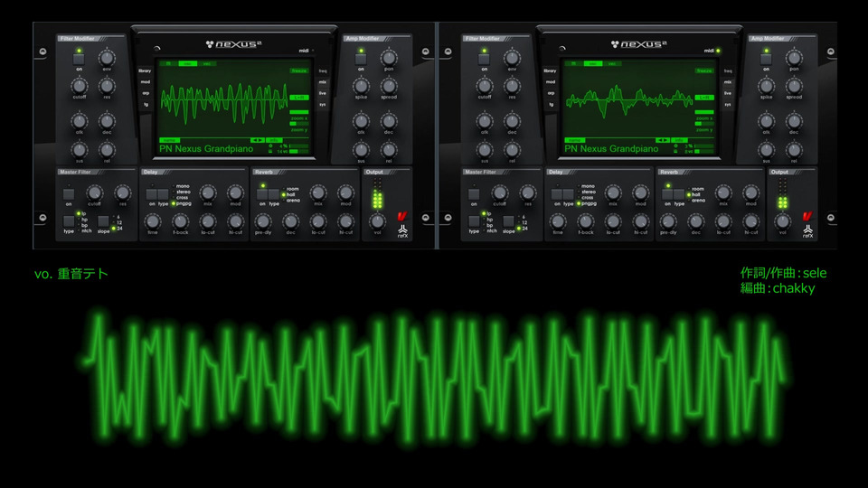Select room reverb type on left unit

tap(290, 189)
